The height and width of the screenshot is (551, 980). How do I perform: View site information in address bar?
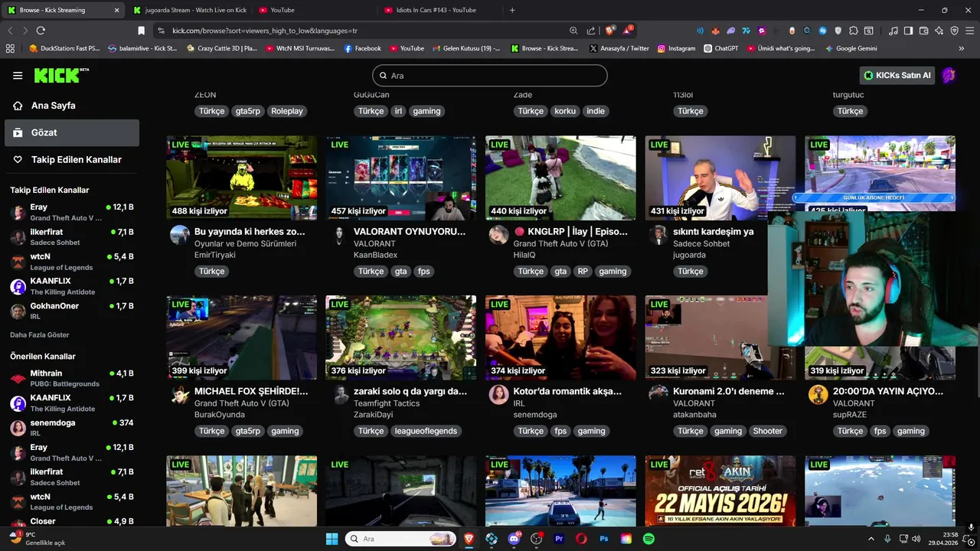161,31
